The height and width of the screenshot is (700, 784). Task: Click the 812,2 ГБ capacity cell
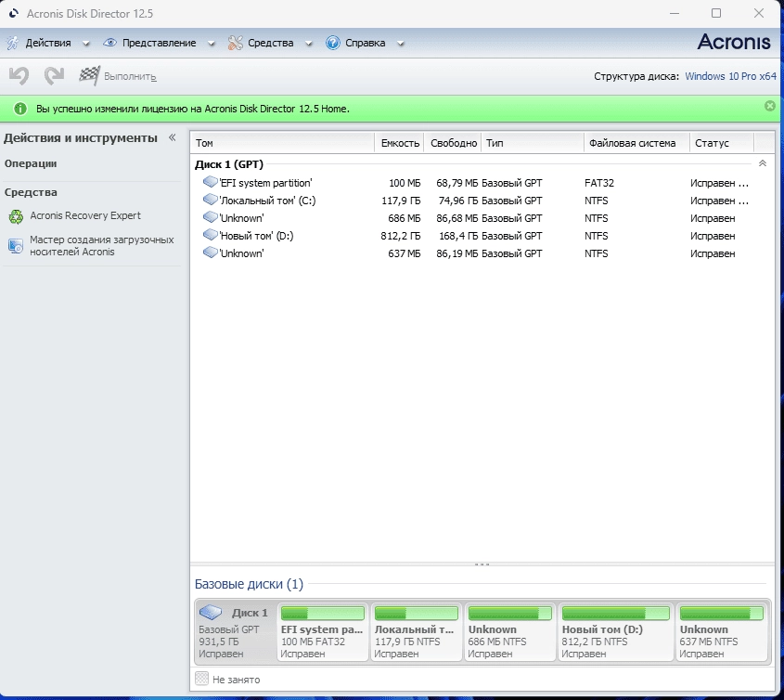(x=401, y=236)
